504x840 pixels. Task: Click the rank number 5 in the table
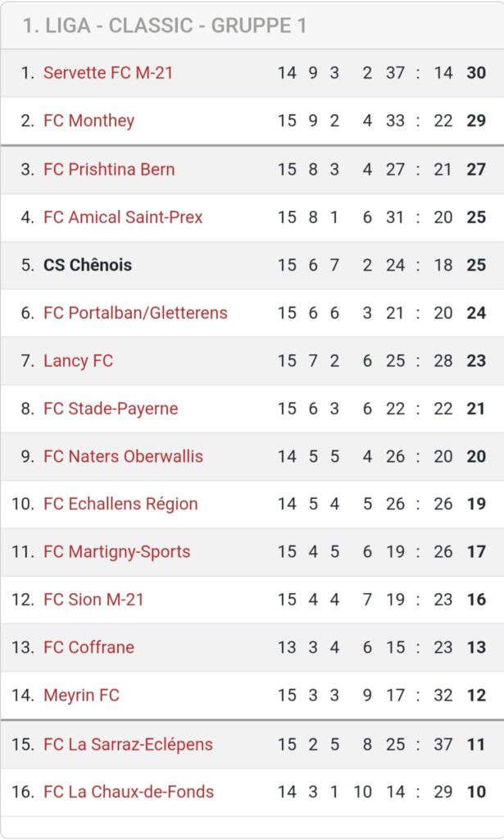click(x=27, y=265)
